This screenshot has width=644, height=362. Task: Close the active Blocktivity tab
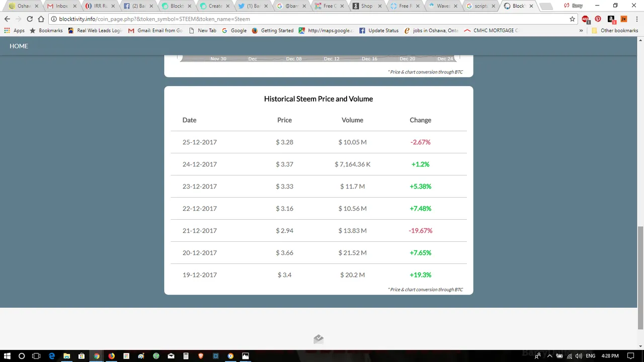pos(531,6)
